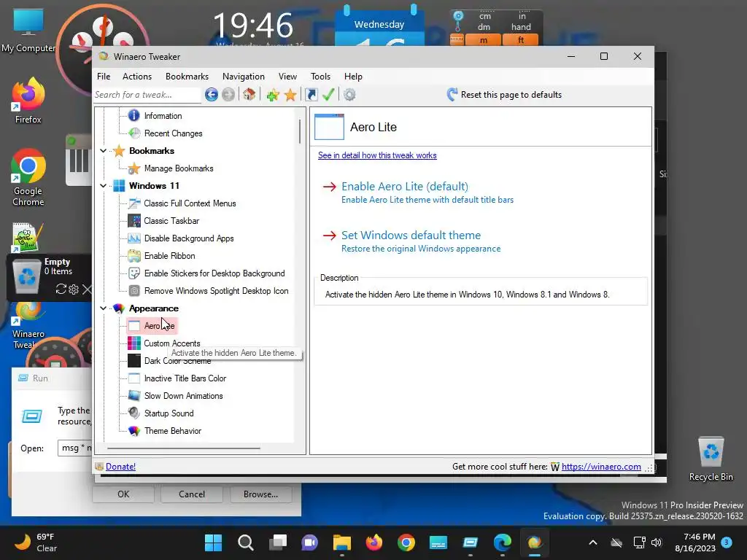Image resolution: width=747 pixels, height=560 pixels.
Task: Open the Bookmarks menu
Action: coord(187,76)
